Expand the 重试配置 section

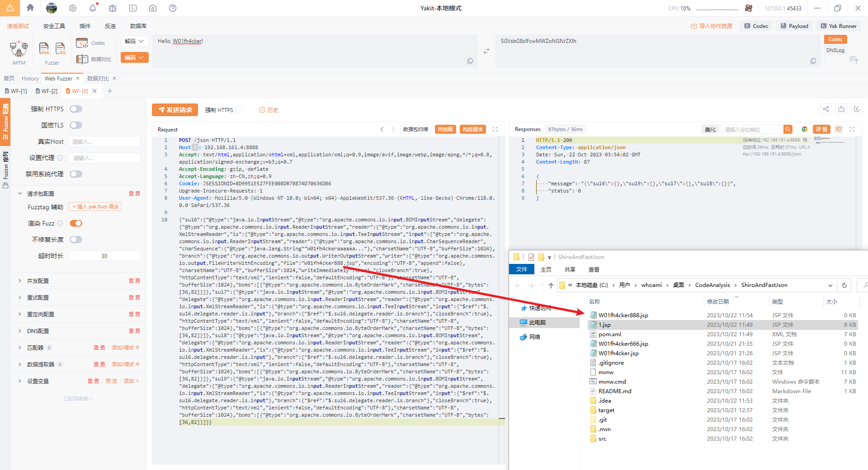[20, 297]
